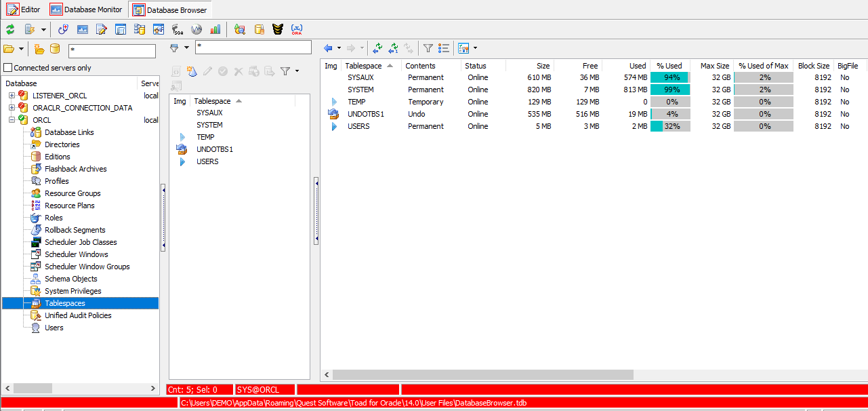Viewport: 868px width, 411px height.
Task: Click the refresh all arrows in detail toolbar
Action: point(377,48)
